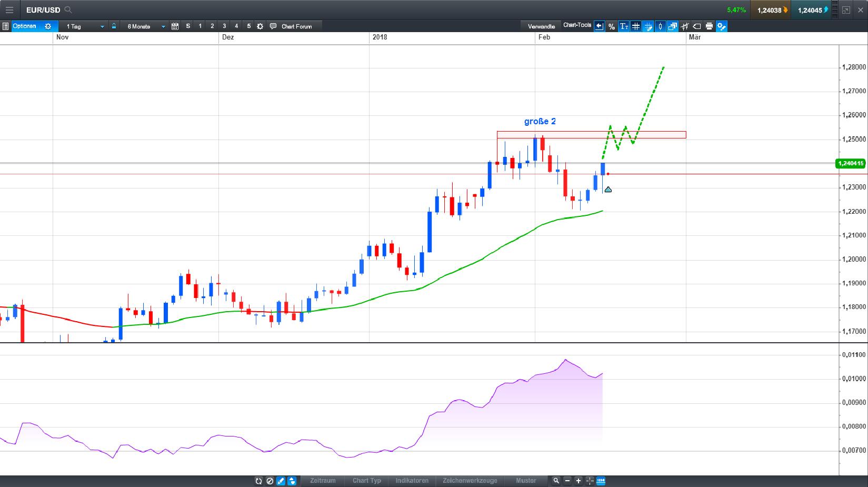Select the grid editing (pencil) icon
Image resolution: width=868 pixels, height=487 pixels.
[648, 26]
